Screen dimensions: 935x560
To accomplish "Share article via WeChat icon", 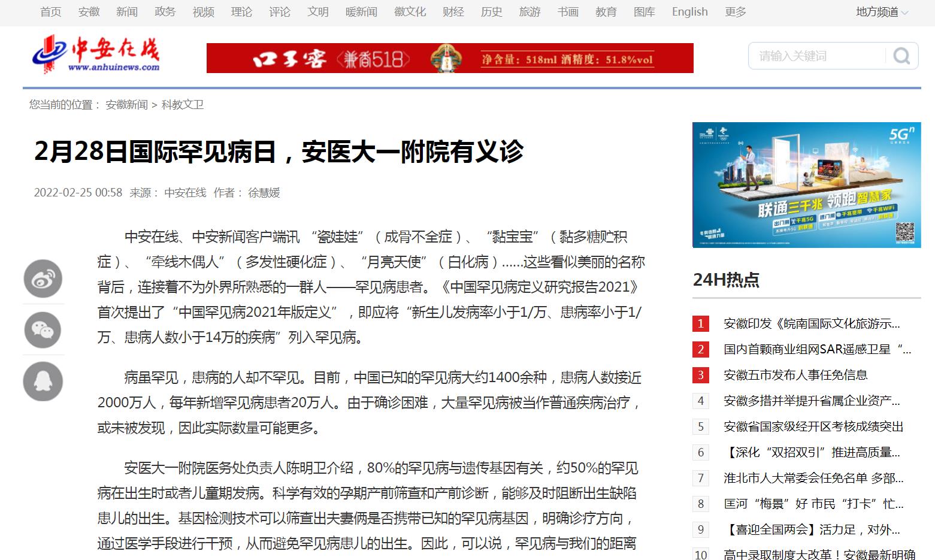I will pyautogui.click(x=43, y=330).
